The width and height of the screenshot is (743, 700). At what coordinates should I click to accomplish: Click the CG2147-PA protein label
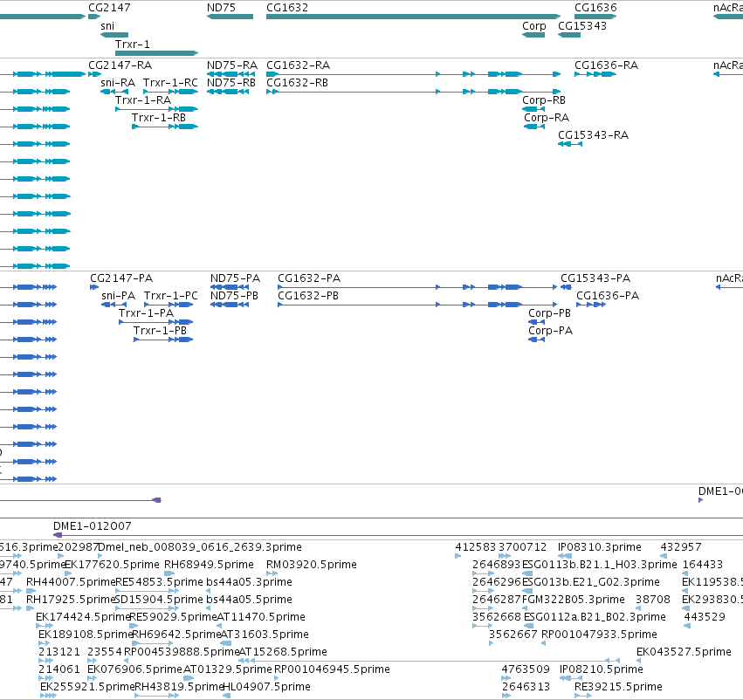click(x=121, y=278)
